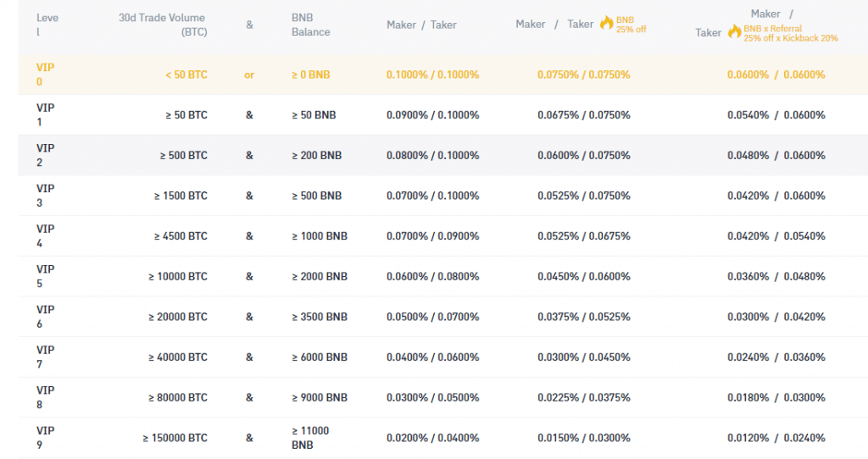Click the "≥ 150000 BTC" volume cell
868x459 pixels.
pyautogui.click(x=175, y=438)
